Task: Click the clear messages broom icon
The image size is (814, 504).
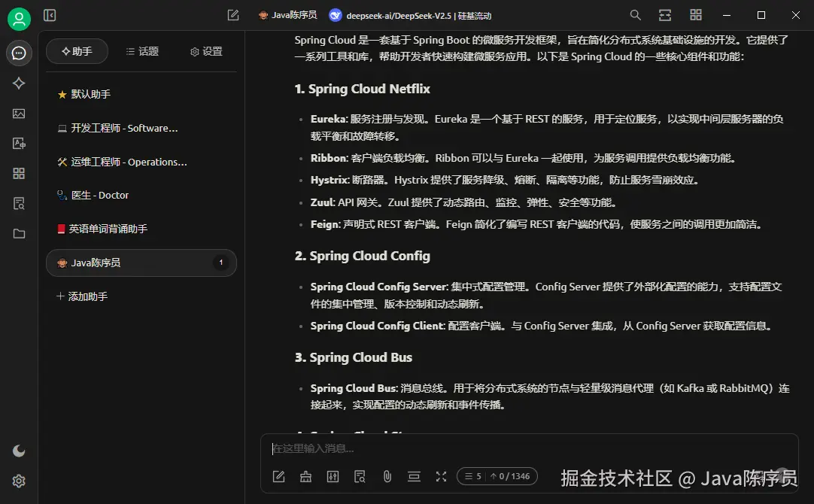Action: [305, 476]
